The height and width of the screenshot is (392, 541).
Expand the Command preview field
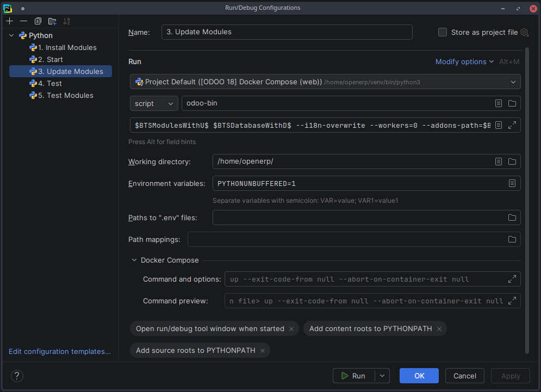click(512, 301)
